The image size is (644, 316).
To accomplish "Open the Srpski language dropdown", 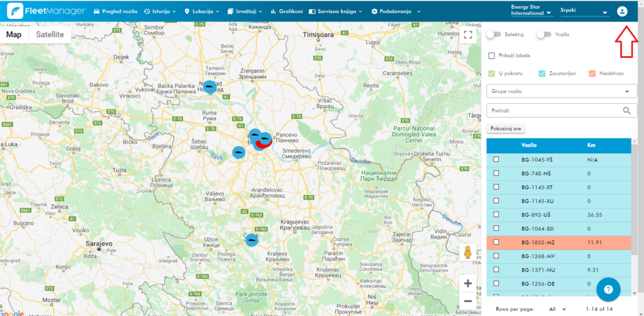I will point(584,11).
